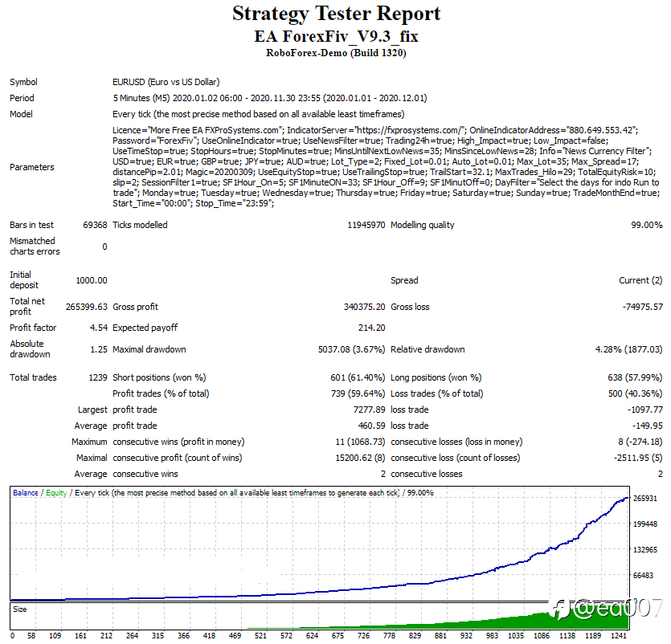This screenshot has width=671, height=644.
Task: Select the Modelling quality 99.00% value
Action: (x=647, y=225)
